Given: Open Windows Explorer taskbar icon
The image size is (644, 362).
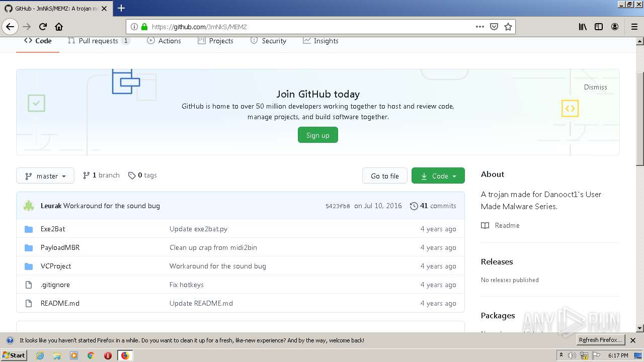Looking at the screenshot, I should (x=57, y=355).
